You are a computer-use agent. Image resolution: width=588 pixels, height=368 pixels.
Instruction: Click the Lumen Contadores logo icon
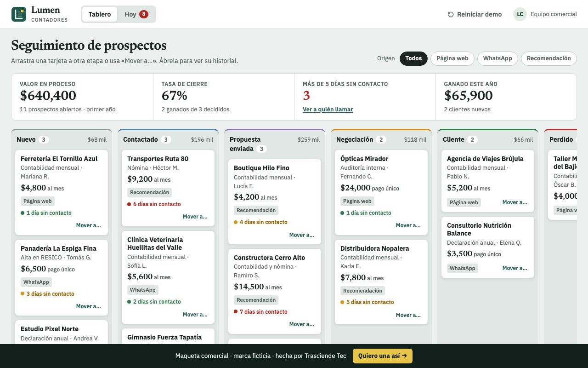click(x=19, y=14)
